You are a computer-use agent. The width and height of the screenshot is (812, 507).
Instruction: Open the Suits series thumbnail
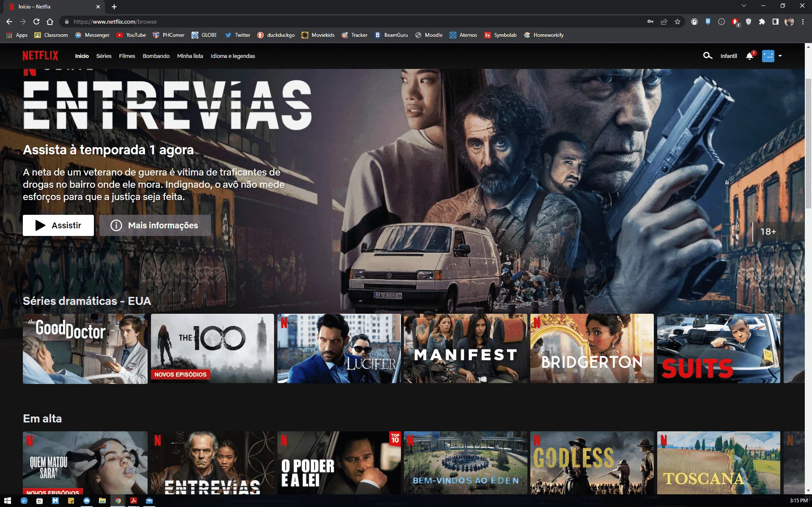click(719, 348)
